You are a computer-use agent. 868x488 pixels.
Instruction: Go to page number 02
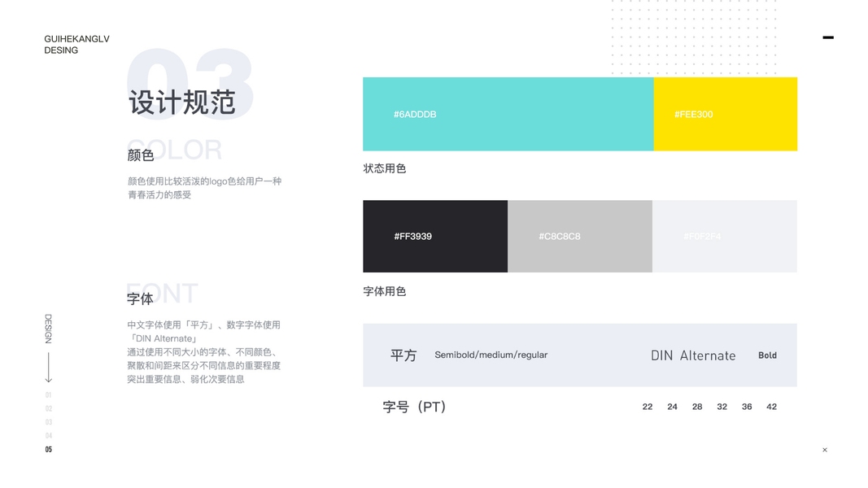(x=48, y=409)
